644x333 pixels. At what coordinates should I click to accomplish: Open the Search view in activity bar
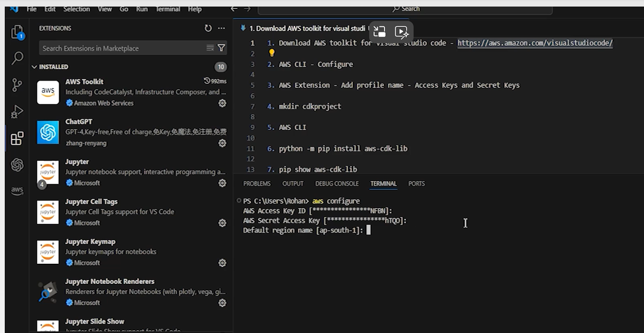pos(17,58)
